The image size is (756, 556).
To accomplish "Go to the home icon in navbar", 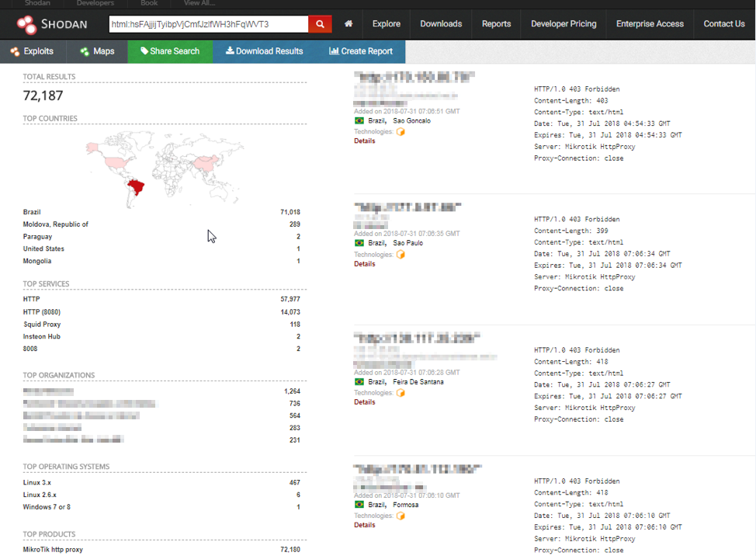I will pyautogui.click(x=349, y=24).
